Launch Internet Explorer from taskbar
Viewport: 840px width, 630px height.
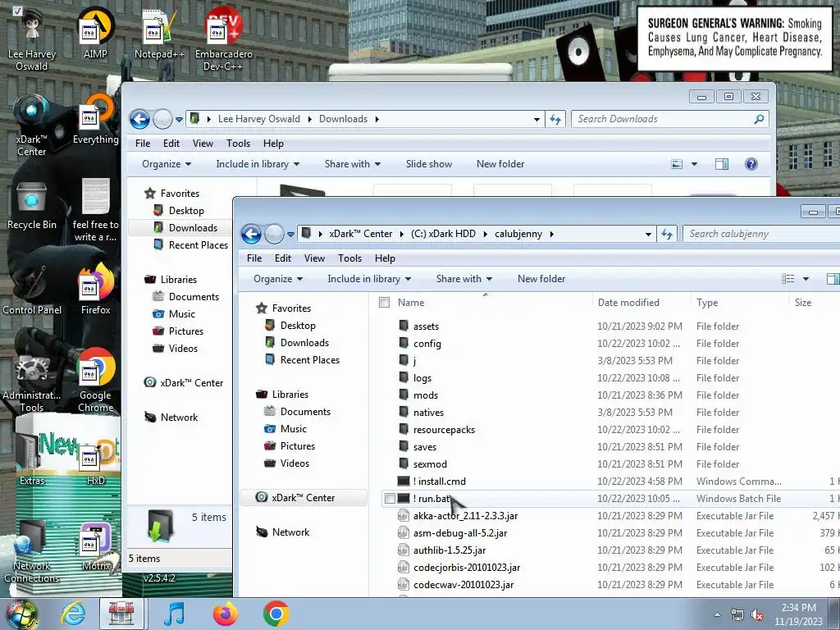pos(73,614)
